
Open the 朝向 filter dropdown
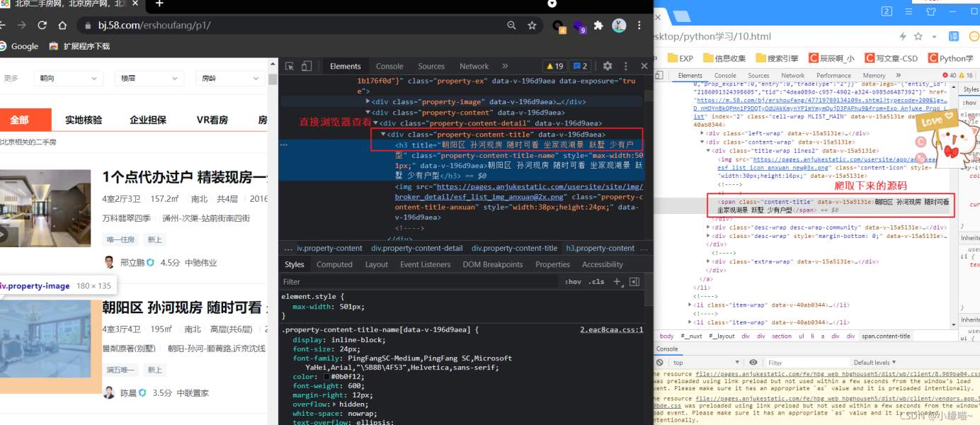click(x=67, y=78)
